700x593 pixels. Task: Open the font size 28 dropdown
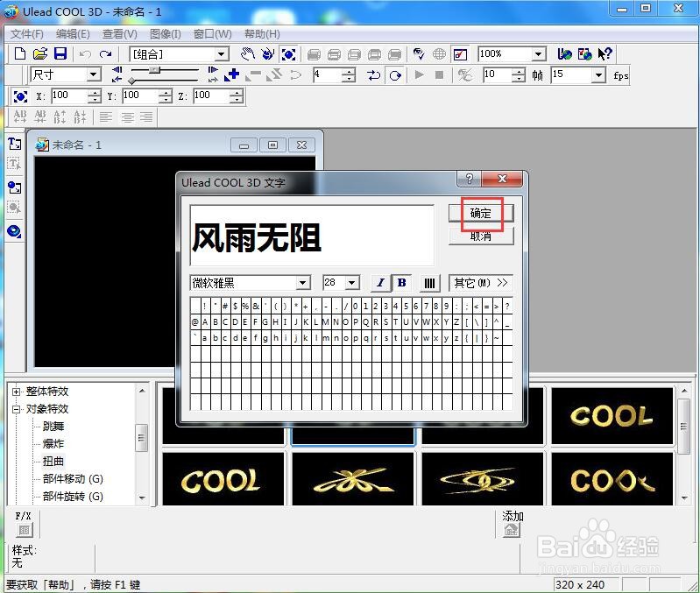coord(352,283)
